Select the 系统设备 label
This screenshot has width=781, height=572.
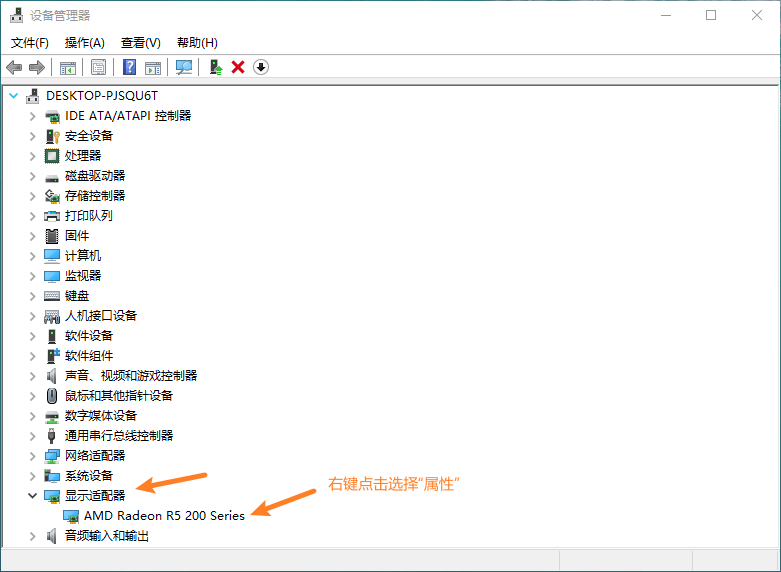click(89, 475)
